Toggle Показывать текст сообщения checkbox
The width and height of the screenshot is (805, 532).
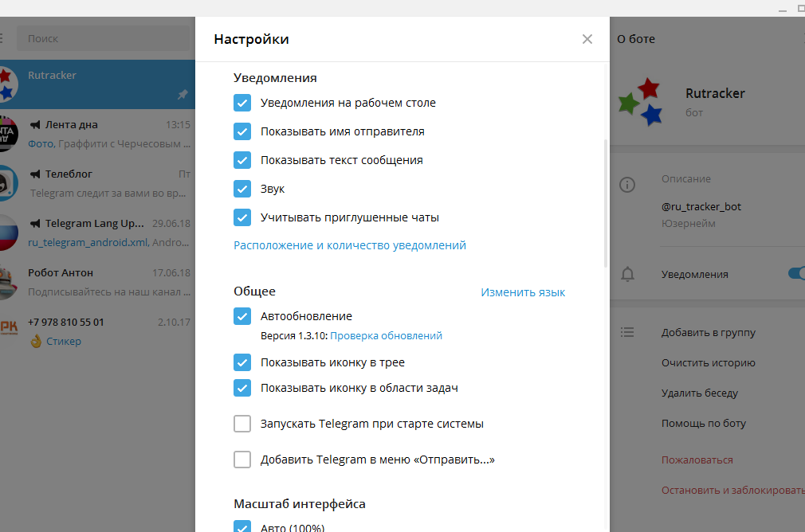(242, 160)
